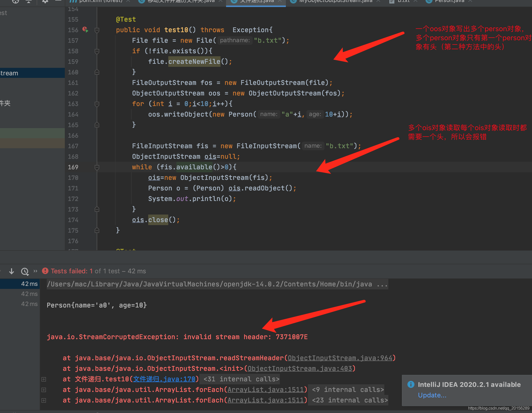Click the Person{name='a0', age=10} output line

pyautogui.click(x=97, y=305)
